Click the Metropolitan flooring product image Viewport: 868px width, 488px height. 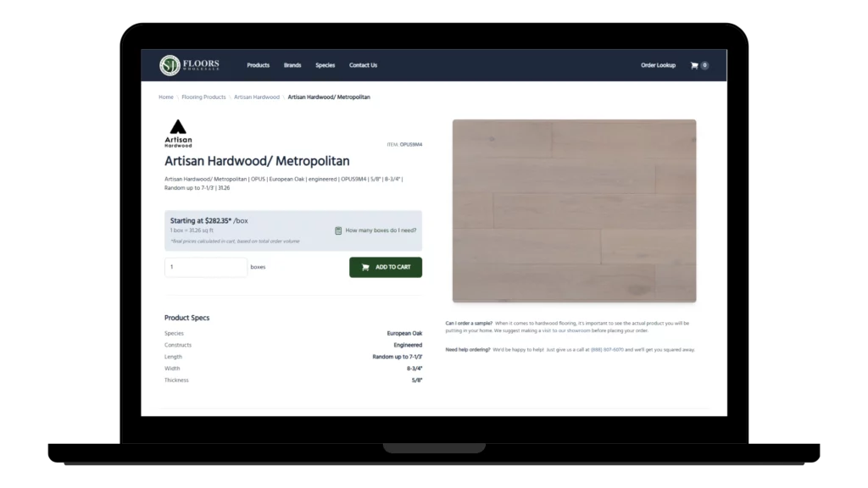[x=574, y=210]
